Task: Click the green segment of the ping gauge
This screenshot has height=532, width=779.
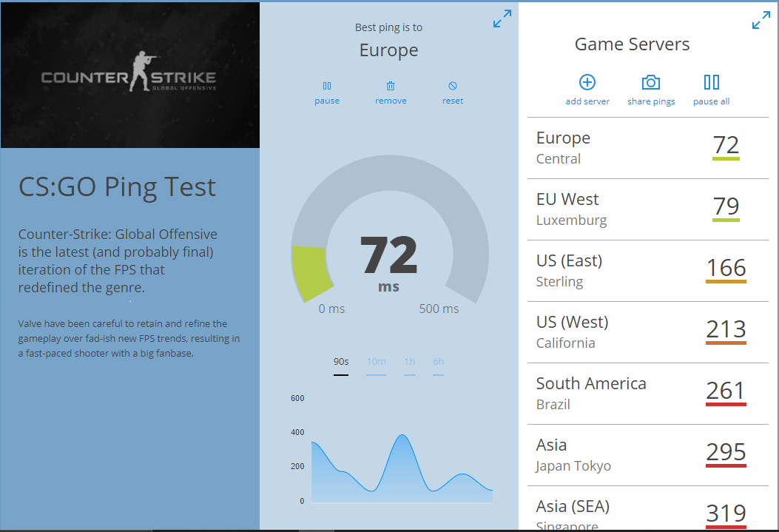Action: pyautogui.click(x=311, y=272)
